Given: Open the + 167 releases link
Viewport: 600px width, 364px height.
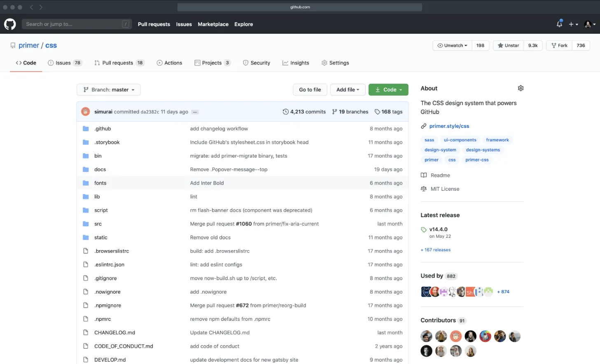Looking at the screenshot, I should [436, 250].
